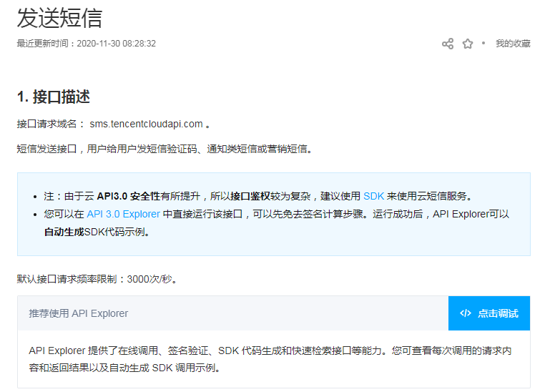Open 我的收藏 link
The height and width of the screenshot is (392, 545).
(x=513, y=44)
